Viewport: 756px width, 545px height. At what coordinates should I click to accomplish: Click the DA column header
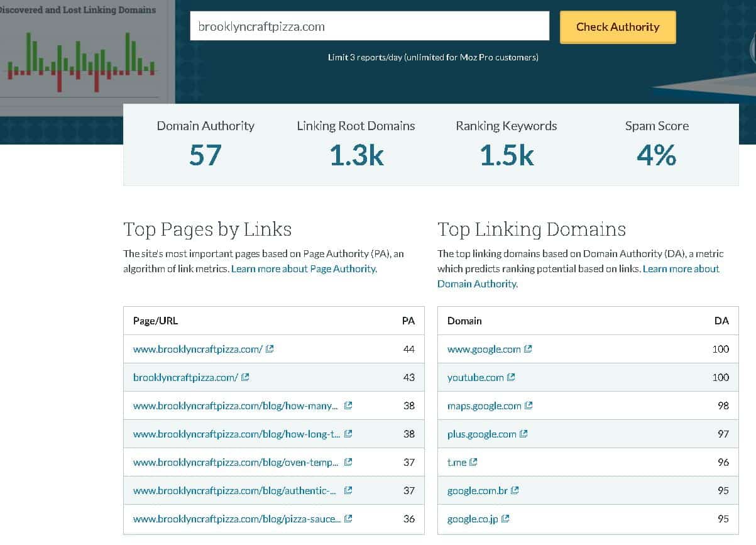coord(722,321)
